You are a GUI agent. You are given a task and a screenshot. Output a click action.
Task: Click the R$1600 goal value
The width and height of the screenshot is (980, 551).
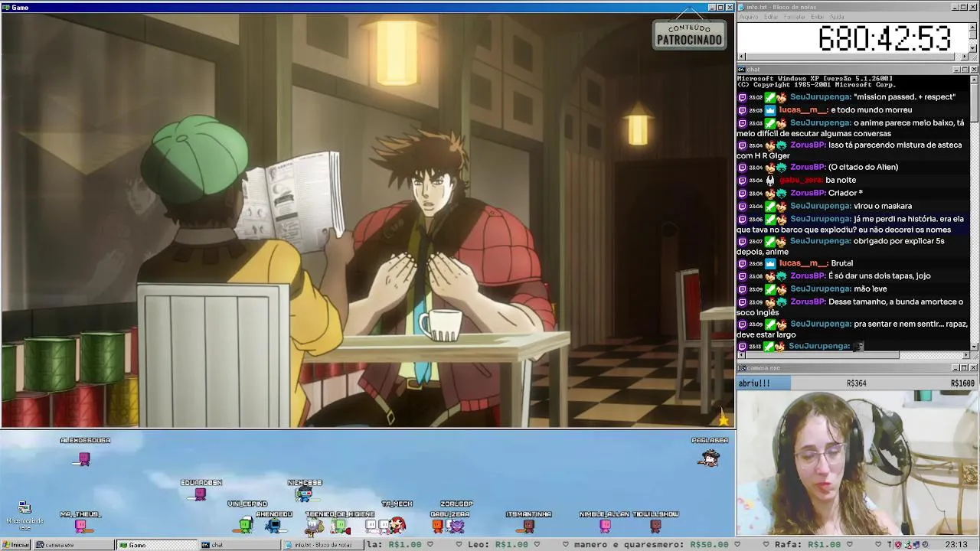(962, 383)
